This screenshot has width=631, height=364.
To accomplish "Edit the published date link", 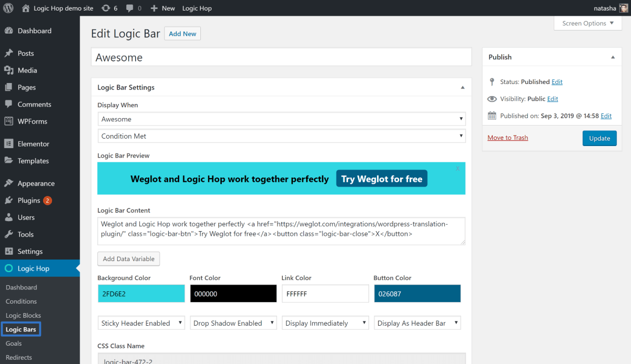I will pos(606,116).
